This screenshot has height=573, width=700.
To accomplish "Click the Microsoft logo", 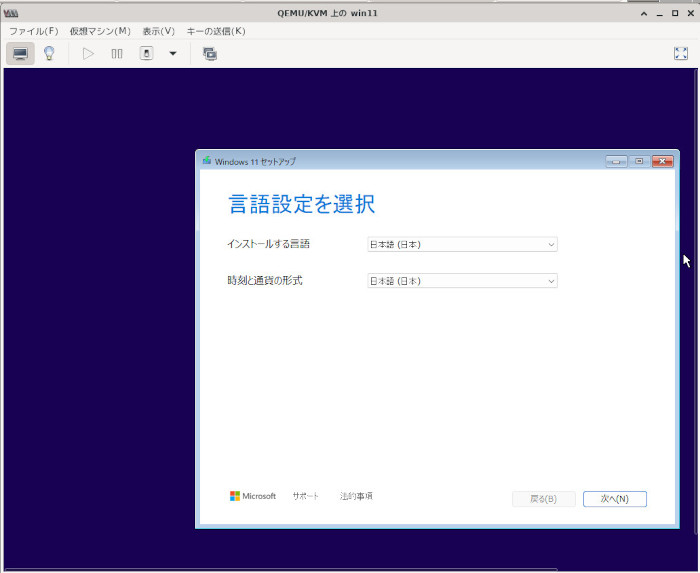I will pos(253,496).
